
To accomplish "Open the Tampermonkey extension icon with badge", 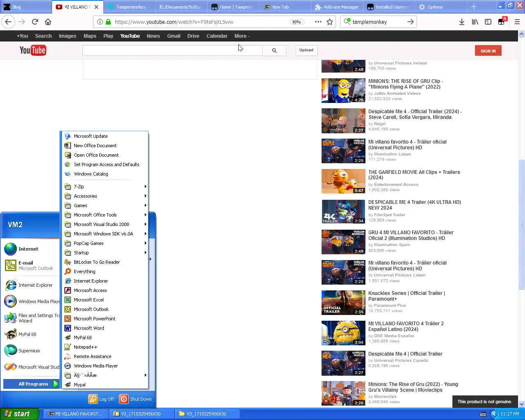I will coord(502,21).
